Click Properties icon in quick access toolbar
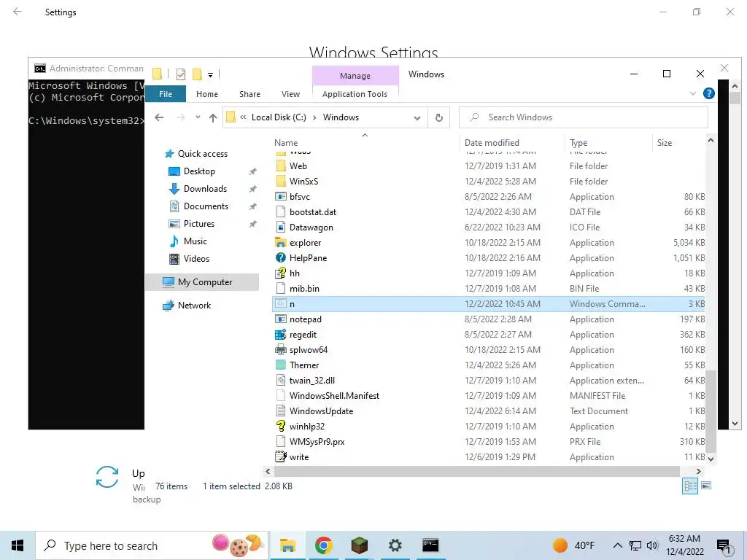Image resolution: width=747 pixels, height=560 pixels. (181, 74)
